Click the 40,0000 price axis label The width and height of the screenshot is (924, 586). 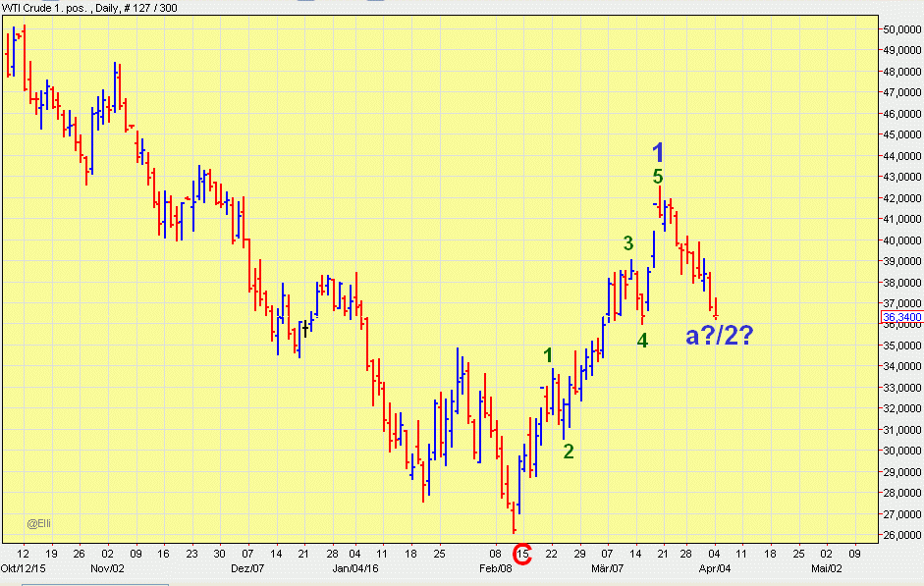(x=900, y=240)
